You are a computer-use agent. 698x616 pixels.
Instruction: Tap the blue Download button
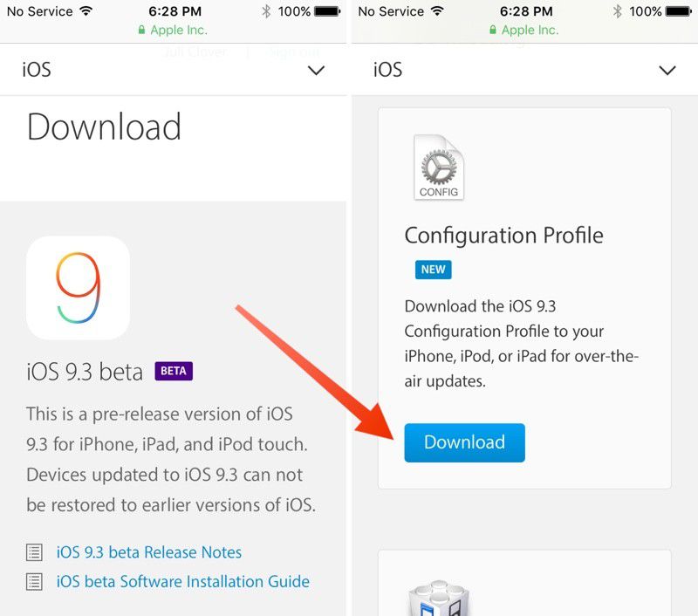point(464,442)
